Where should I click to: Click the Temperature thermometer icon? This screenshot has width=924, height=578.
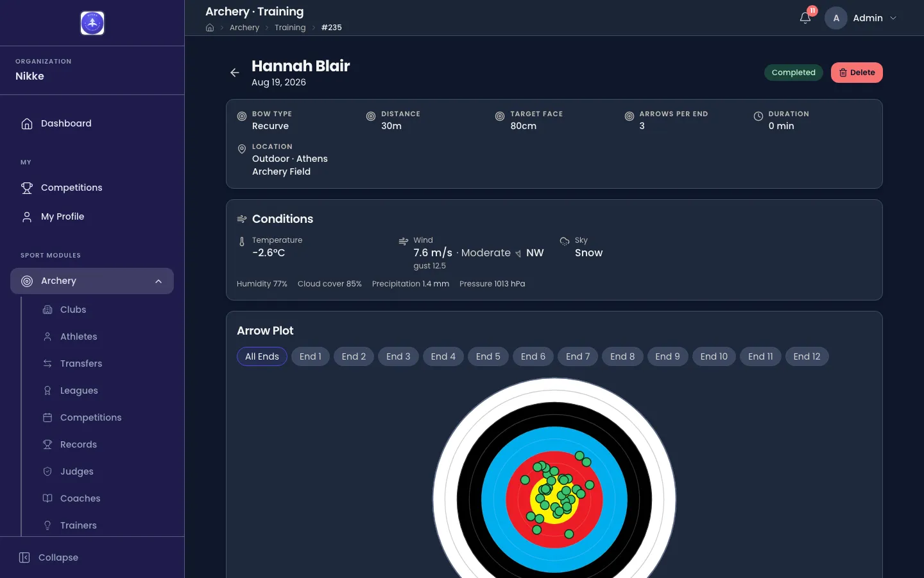coord(242,242)
